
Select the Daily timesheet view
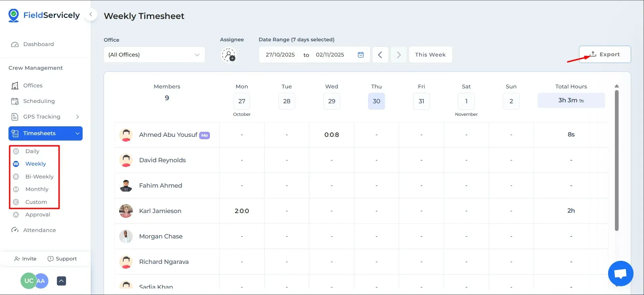tap(32, 151)
